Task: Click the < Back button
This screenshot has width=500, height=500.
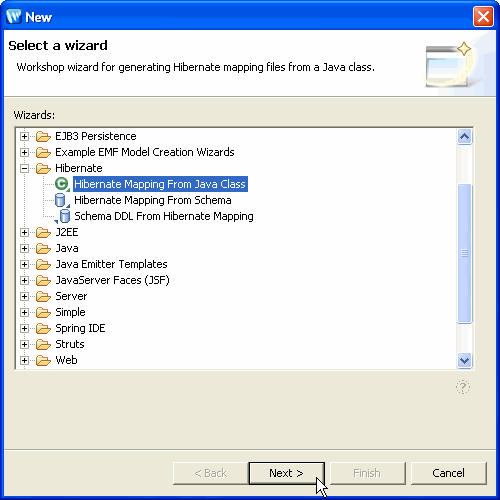Action: [211, 473]
